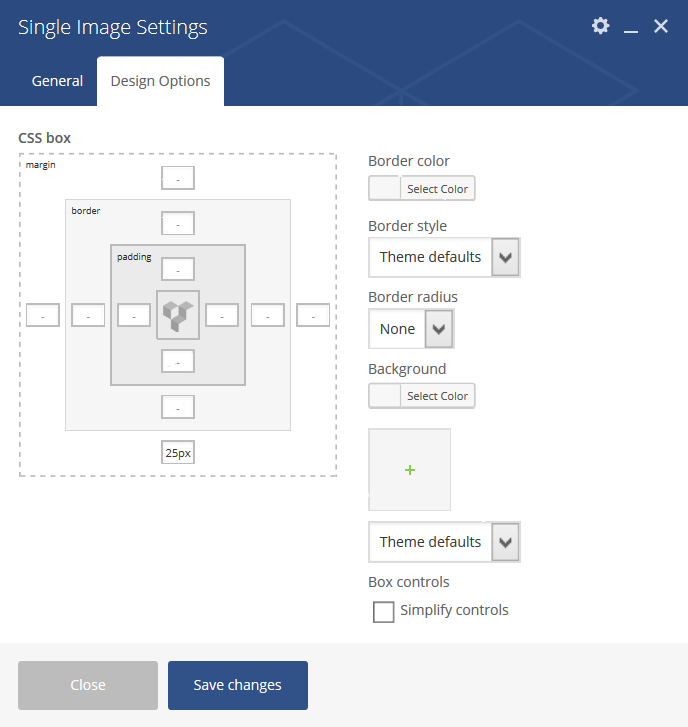This screenshot has width=688, height=727.
Task: Focus the padding bottom input field
Action: click(x=178, y=361)
